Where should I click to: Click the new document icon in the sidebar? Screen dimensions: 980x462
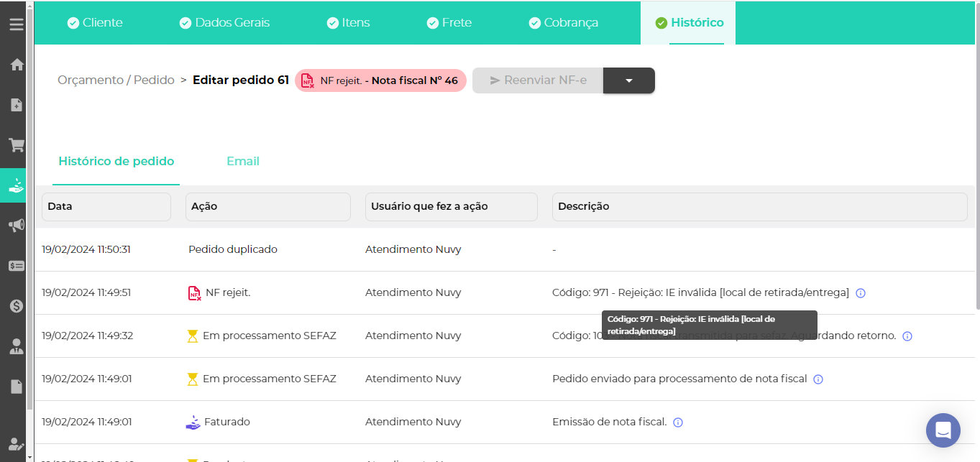[x=16, y=105]
